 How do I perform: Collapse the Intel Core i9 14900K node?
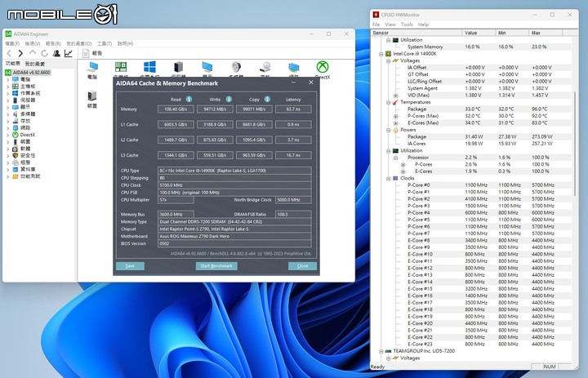pyautogui.click(x=381, y=54)
